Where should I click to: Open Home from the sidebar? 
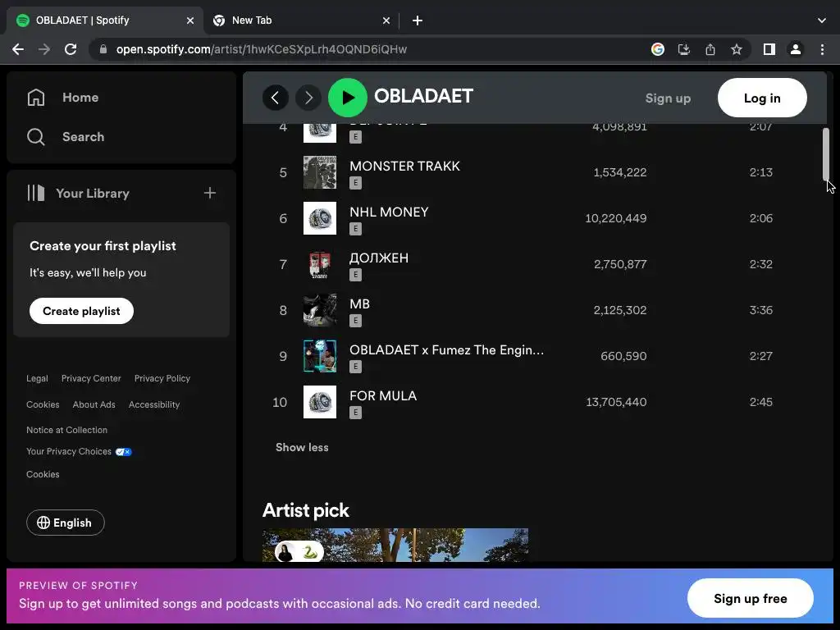click(62, 98)
